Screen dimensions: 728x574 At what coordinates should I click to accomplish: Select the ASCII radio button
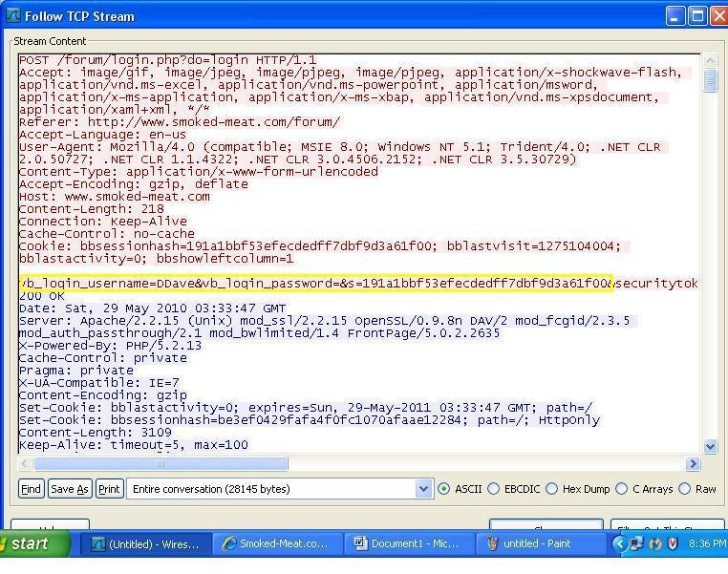point(443,489)
